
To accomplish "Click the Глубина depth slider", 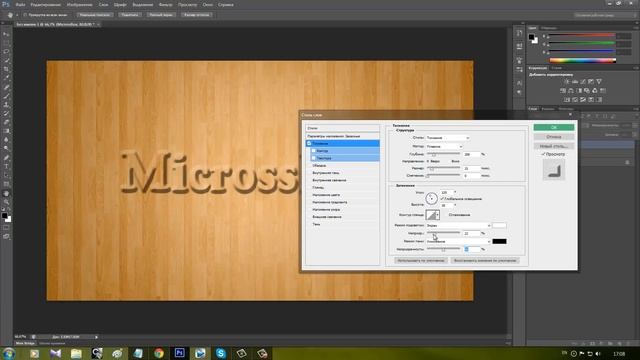I will pyautogui.click(x=443, y=154).
